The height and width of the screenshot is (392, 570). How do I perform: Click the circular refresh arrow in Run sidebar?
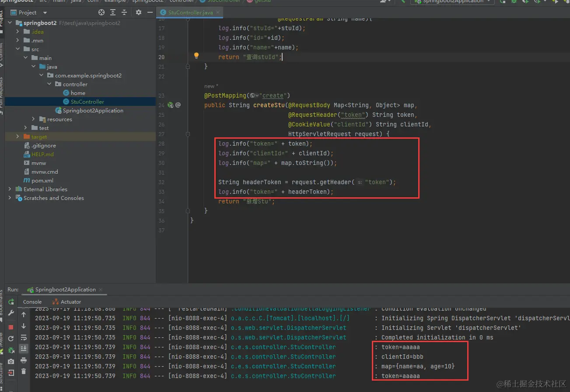[11, 338]
